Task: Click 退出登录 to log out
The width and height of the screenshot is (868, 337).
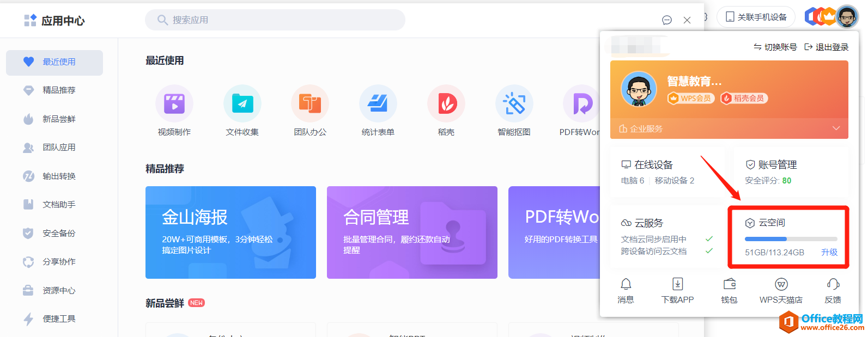Action: click(x=827, y=47)
